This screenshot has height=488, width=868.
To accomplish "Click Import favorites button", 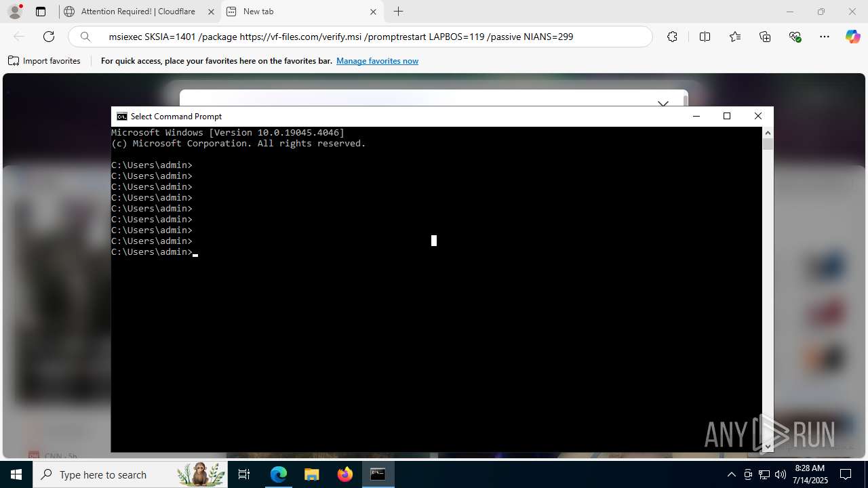I will tap(45, 61).
